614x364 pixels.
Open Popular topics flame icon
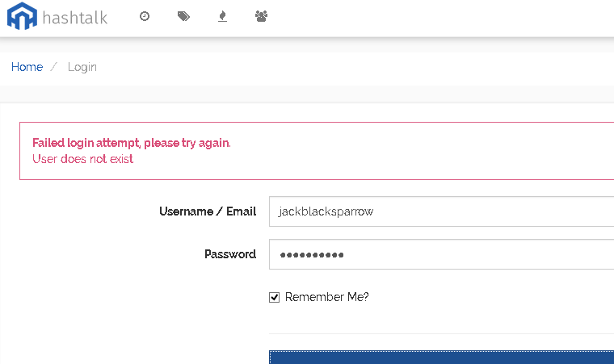pyautogui.click(x=222, y=16)
